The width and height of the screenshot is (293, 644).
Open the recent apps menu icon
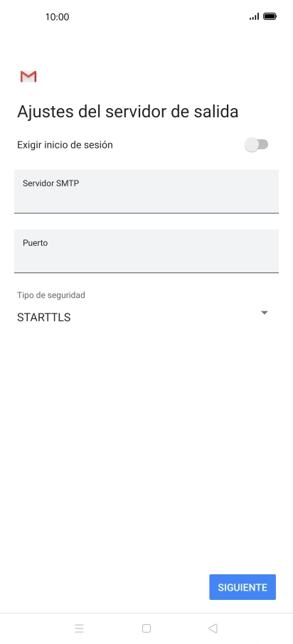pos(80,628)
